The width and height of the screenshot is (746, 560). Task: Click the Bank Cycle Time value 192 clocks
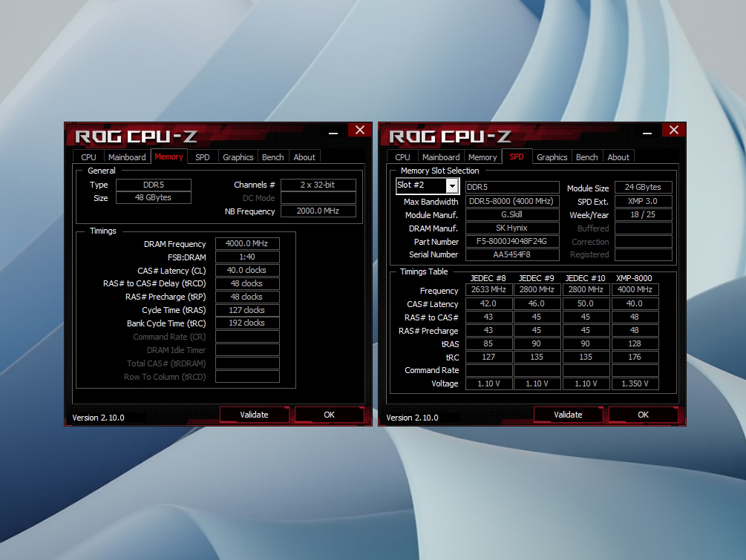pos(247,323)
